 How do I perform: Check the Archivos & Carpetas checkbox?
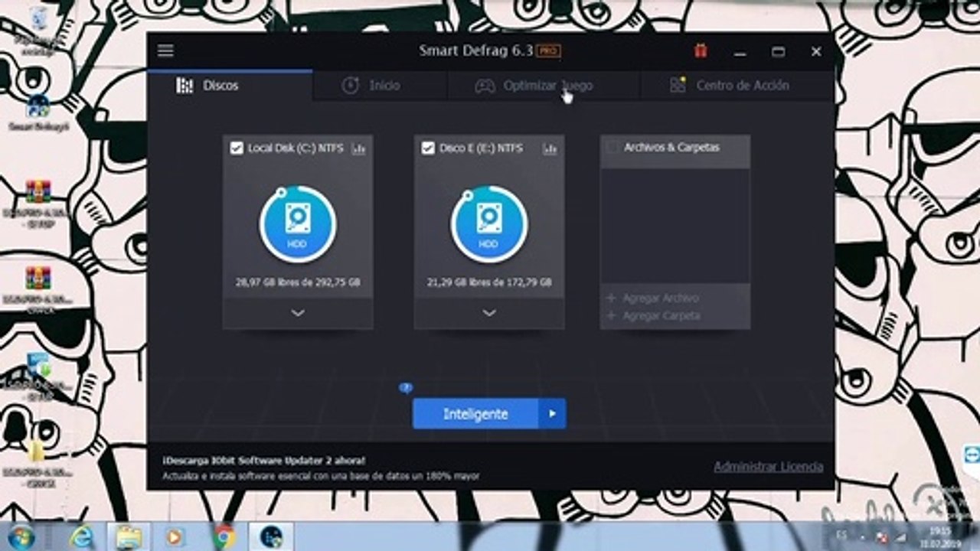pos(612,148)
